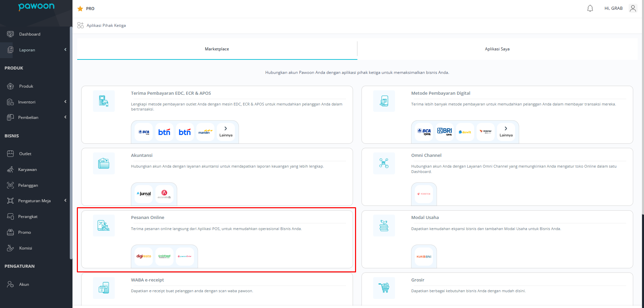This screenshot has height=308, width=644.
Task: Select the Mandiri EDC logo
Action: click(x=205, y=132)
